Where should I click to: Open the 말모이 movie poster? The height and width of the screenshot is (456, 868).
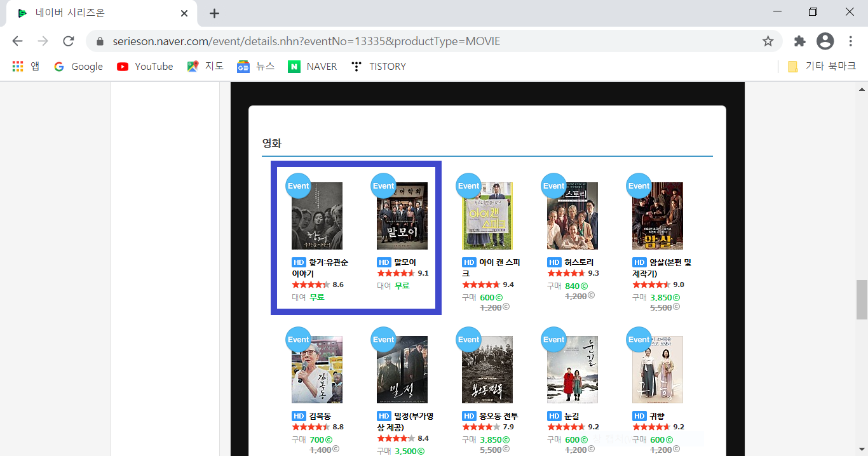pos(402,216)
